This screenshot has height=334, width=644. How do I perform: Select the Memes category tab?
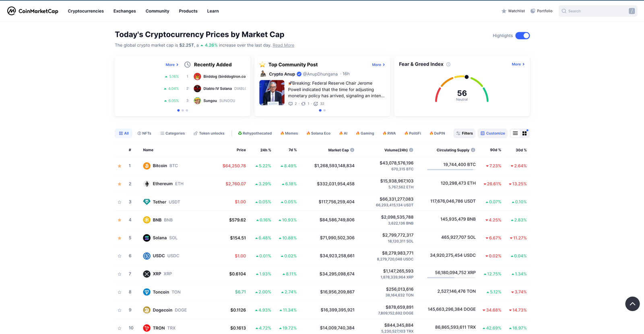[289, 133]
